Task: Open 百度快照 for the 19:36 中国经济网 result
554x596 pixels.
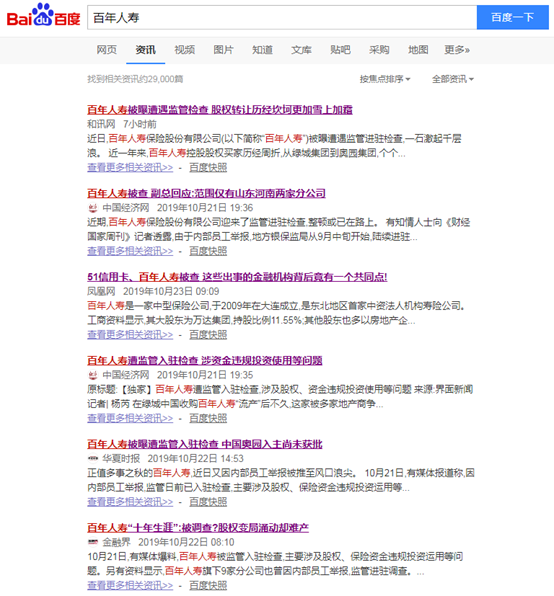Action: click(x=208, y=251)
